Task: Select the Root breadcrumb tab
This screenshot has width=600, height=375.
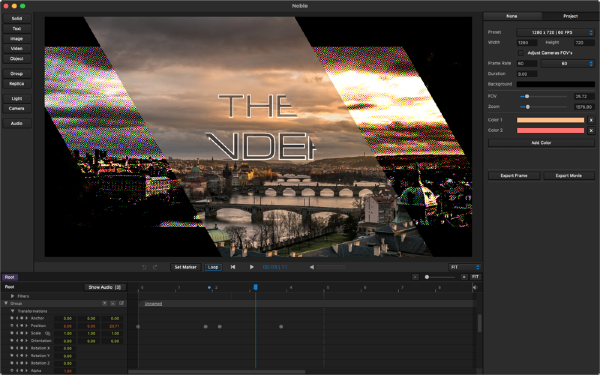Action: click(x=10, y=277)
